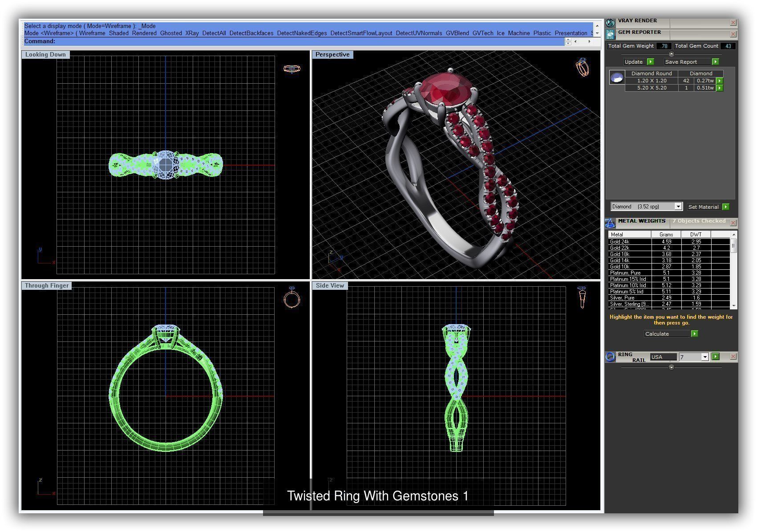757x532 pixels.
Task: Choose the Ghosted mode option
Action: pos(171,33)
